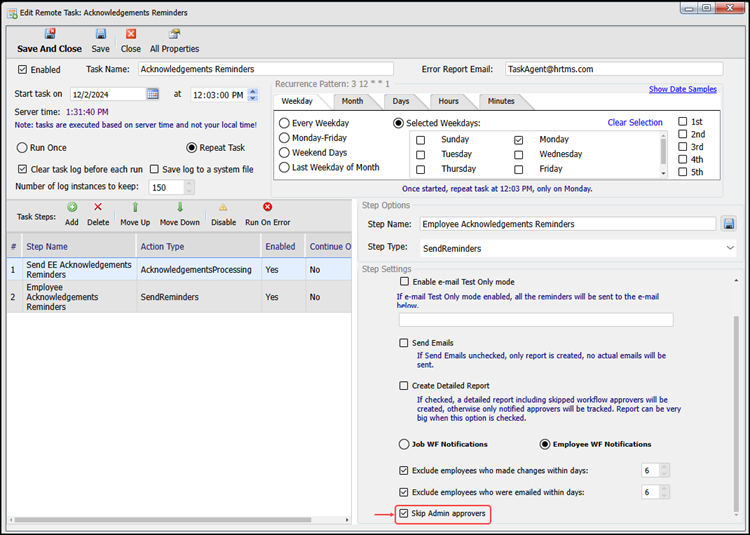Toggle the Skip Admin approvers checkbox
The width and height of the screenshot is (750, 535).
(404, 514)
